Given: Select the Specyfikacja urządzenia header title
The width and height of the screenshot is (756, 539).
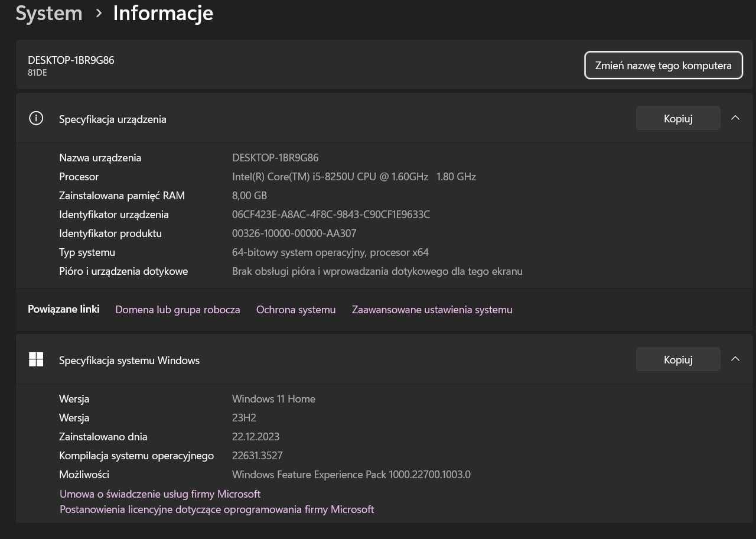Looking at the screenshot, I should coord(113,119).
